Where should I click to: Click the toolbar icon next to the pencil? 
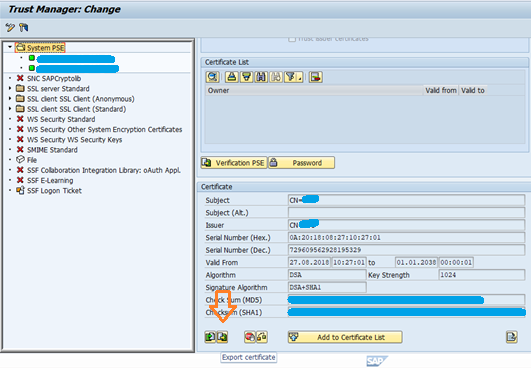[23, 27]
